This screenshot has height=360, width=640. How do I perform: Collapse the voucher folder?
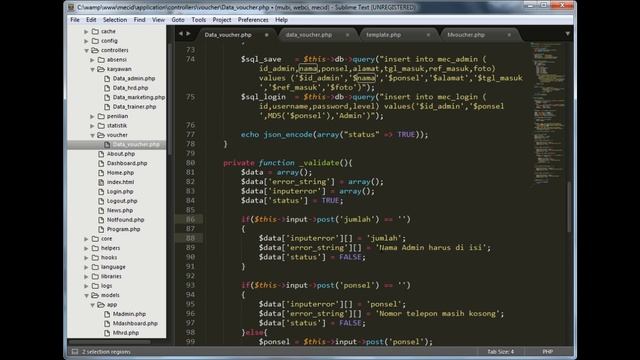point(92,135)
